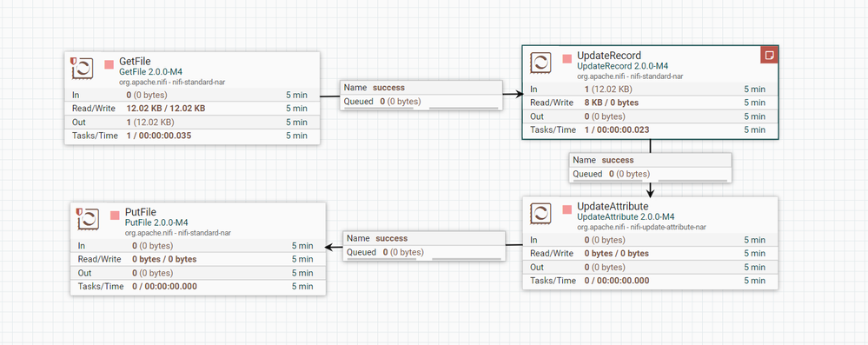Click GetFile's Read/Write '12.02 KB / 12.02 KB' value

(x=166, y=109)
